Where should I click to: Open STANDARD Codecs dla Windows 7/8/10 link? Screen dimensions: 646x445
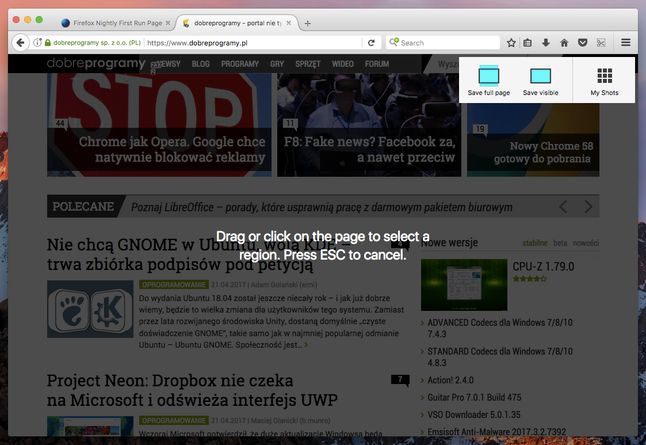point(500,357)
